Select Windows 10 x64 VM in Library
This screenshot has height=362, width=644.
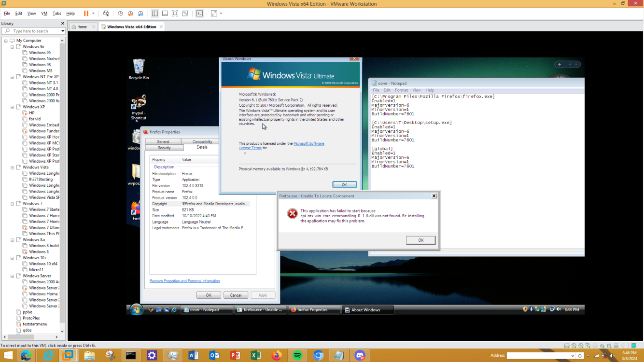click(x=43, y=264)
